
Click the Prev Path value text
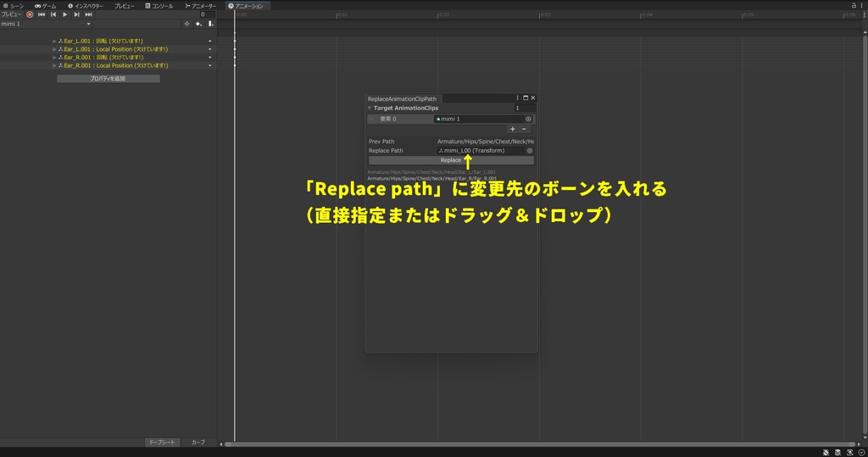pyautogui.click(x=486, y=142)
